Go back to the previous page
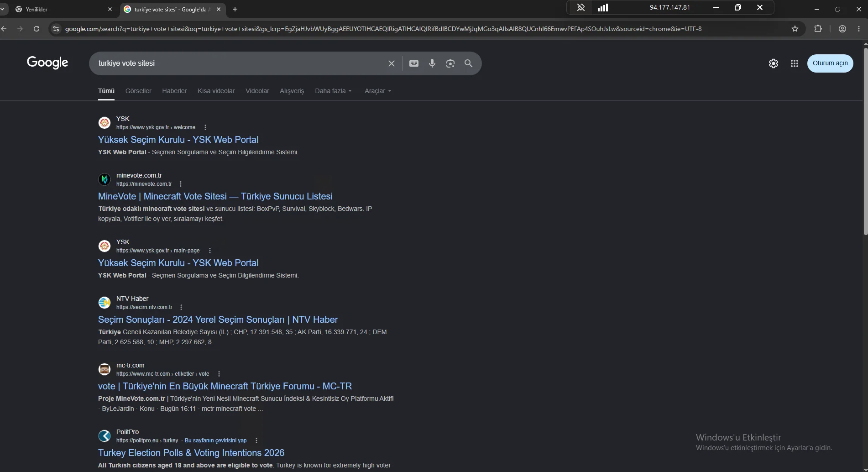Screen dimensions: 868x472 point(4,29)
